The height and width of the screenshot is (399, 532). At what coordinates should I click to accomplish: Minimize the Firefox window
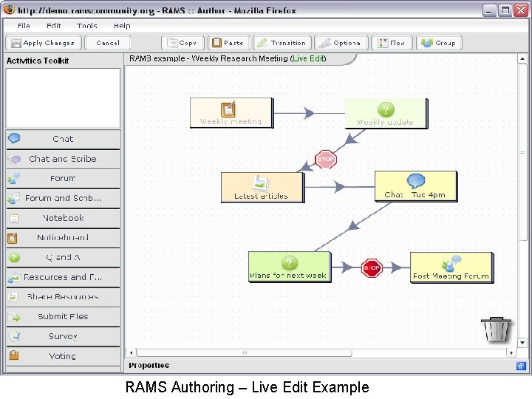pyautogui.click(x=489, y=10)
